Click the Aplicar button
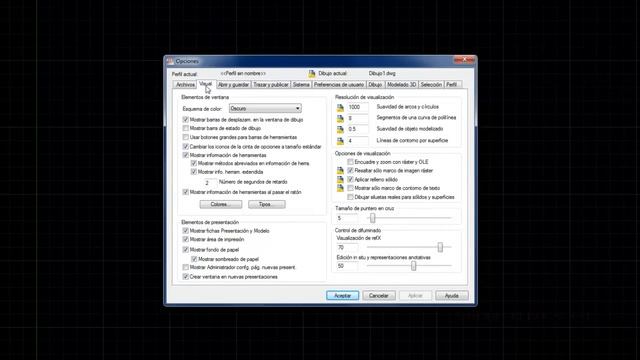The image size is (640, 360). [415, 296]
